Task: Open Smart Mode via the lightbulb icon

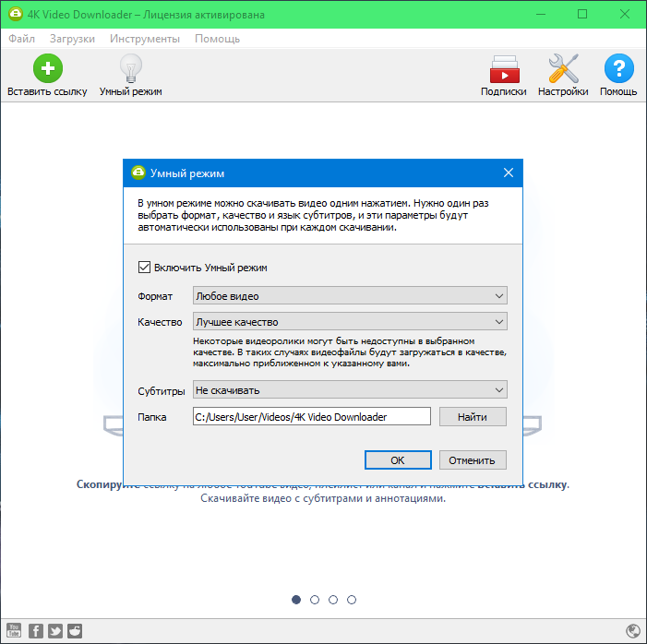Action: (131, 68)
